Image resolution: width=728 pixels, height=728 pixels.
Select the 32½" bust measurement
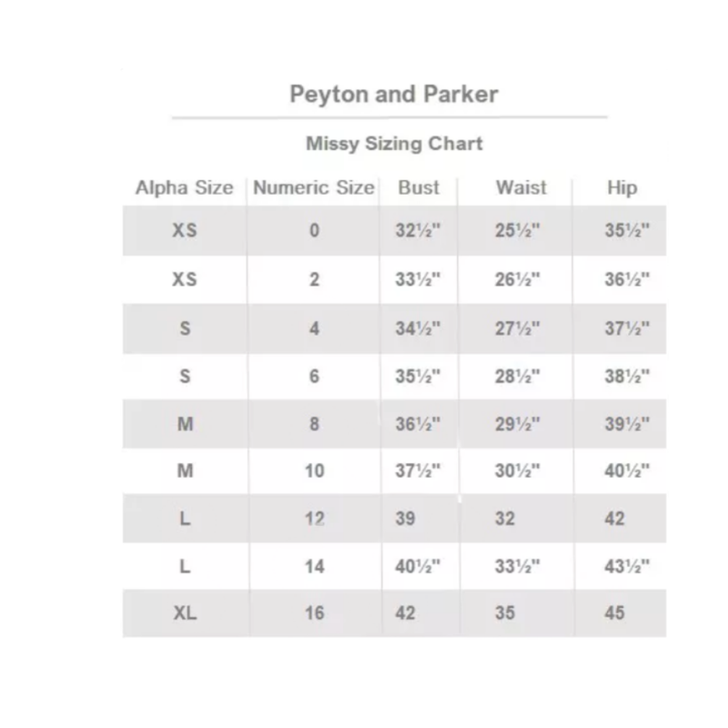418,231
